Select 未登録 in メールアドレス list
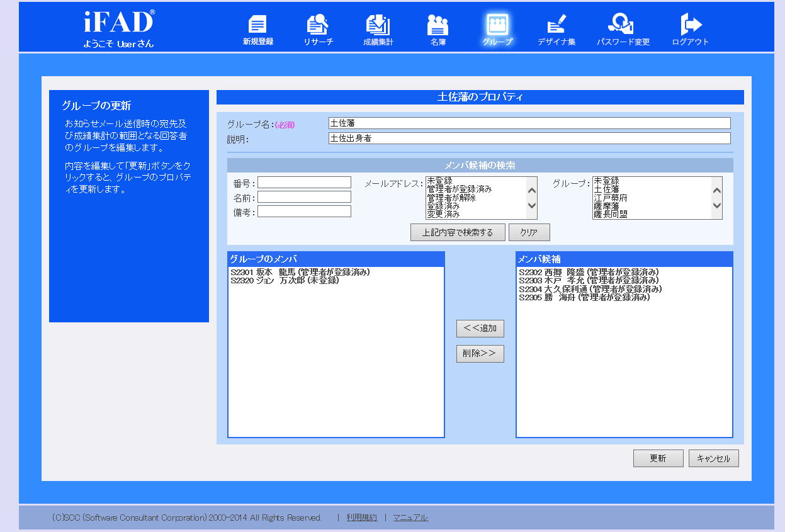Viewport: 785px width, 532px height. [x=476, y=181]
